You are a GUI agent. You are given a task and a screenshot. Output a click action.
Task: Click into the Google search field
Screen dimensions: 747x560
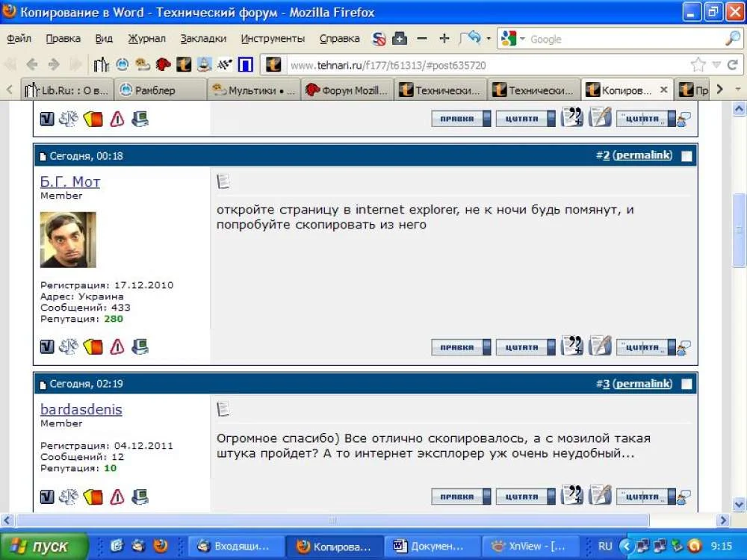click(625, 39)
